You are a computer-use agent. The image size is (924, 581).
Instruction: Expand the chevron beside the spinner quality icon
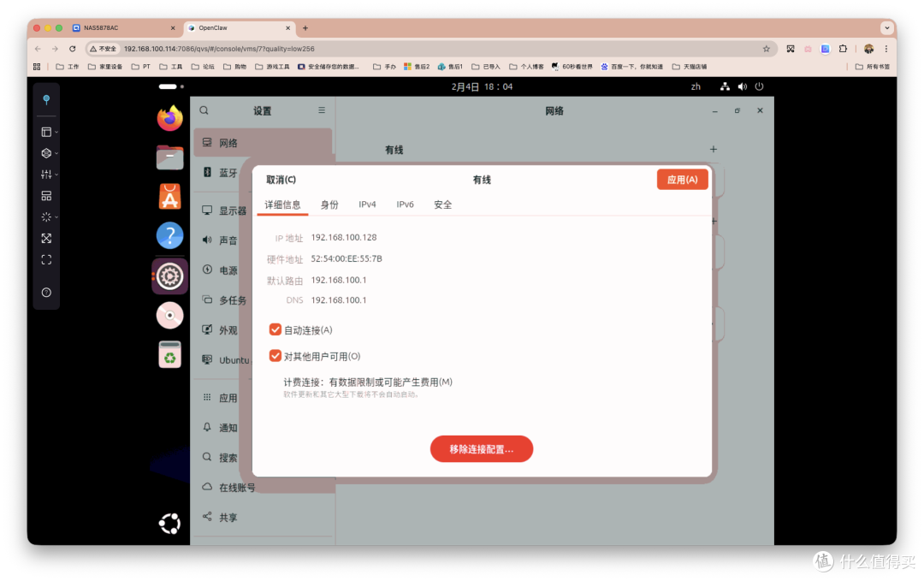pos(56,217)
